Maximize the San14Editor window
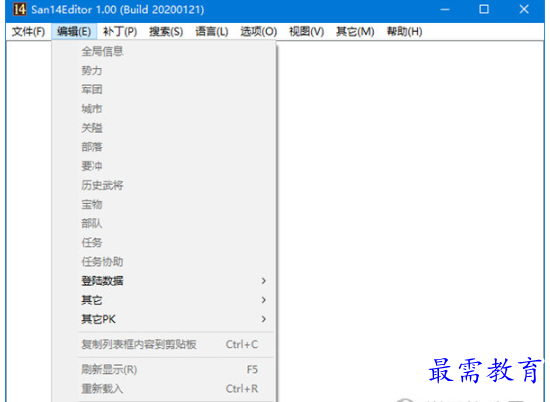The width and height of the screenshot is (550, 402). click(484, 9)
